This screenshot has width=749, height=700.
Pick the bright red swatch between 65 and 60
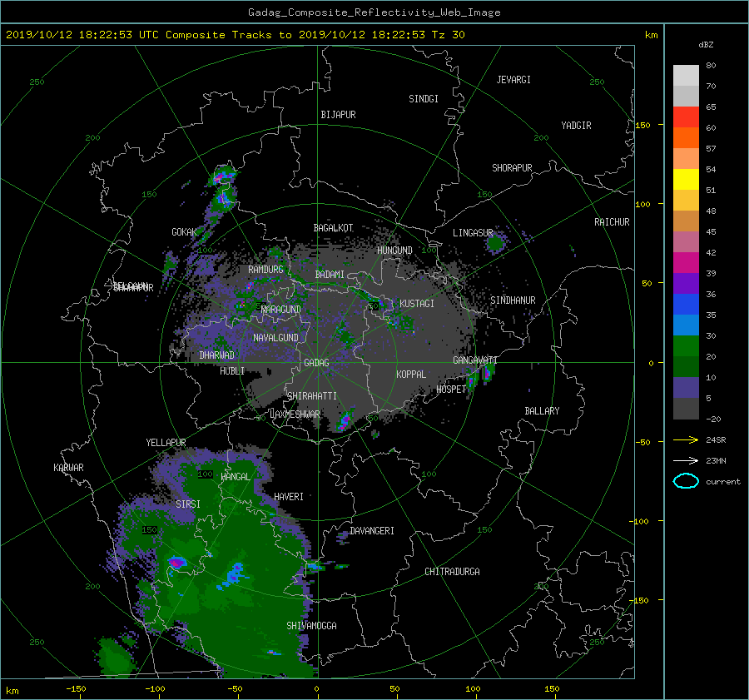(686, 117)
